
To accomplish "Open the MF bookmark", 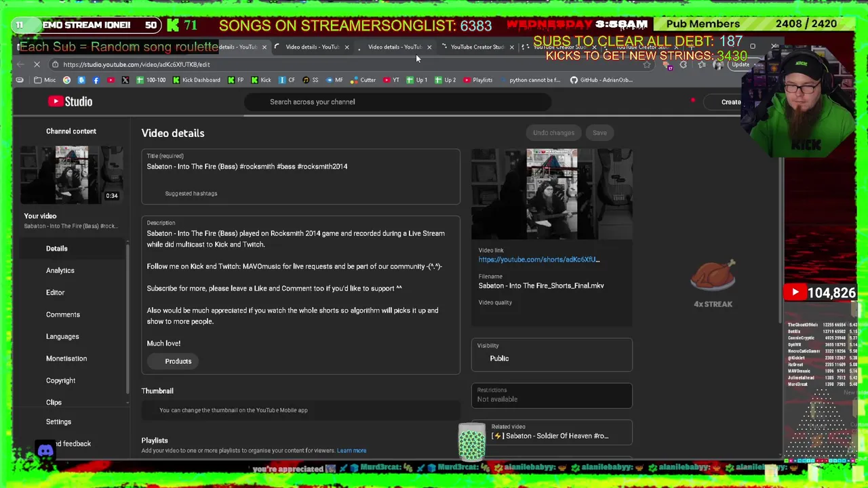I will pos(334,80).
